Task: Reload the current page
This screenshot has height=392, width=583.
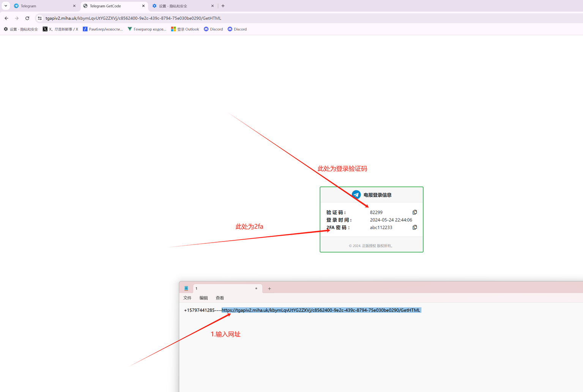Action: (x=27, y=18)
